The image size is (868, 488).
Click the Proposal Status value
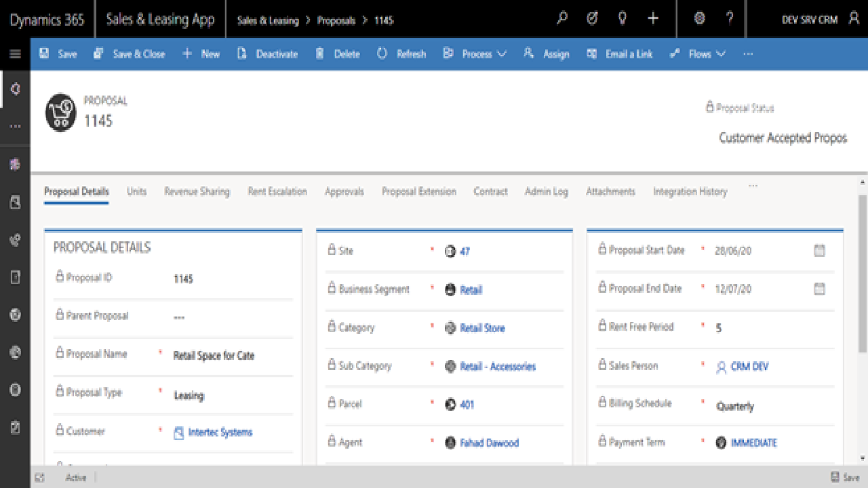[x=783, y=138]
